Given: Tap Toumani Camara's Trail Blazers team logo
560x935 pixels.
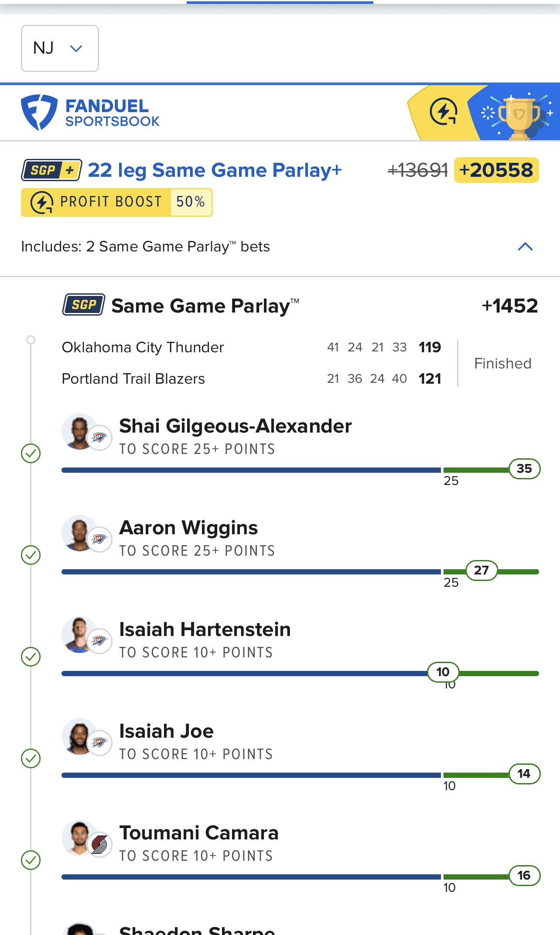Looking at the screenshot, I should click(99, 844).
